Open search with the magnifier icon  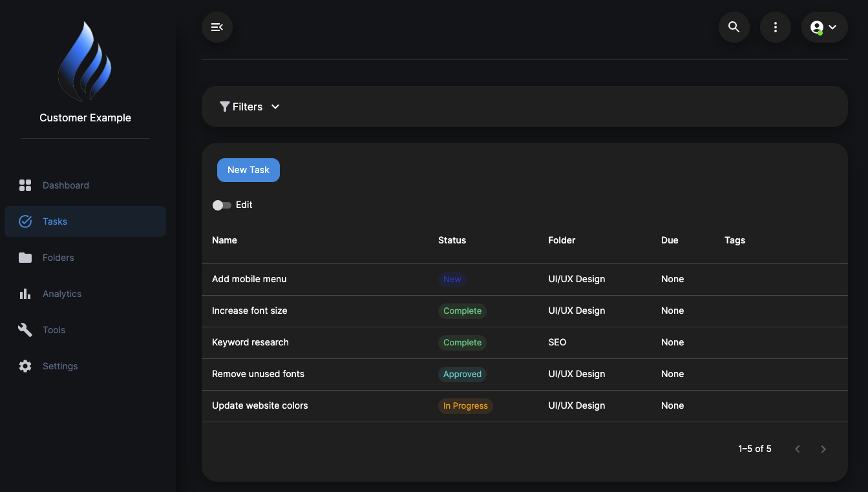pyautogui.click(x=734, y=27)
